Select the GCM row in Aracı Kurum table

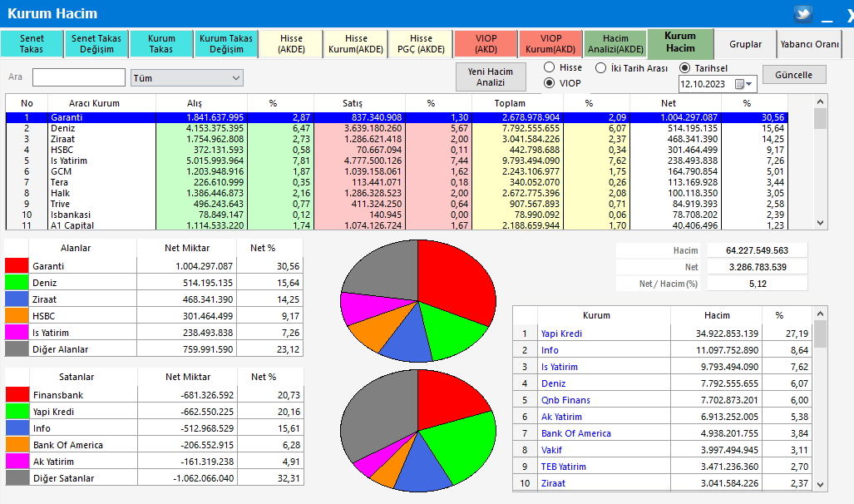(x=397, y=171)
